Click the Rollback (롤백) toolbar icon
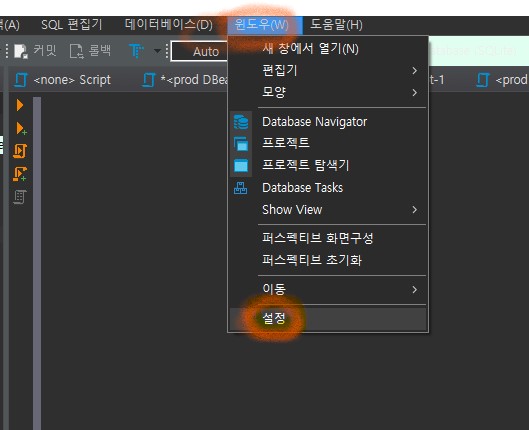Image resolution: width=529 pixels, height=430 pixels. (x=76, y=51)
